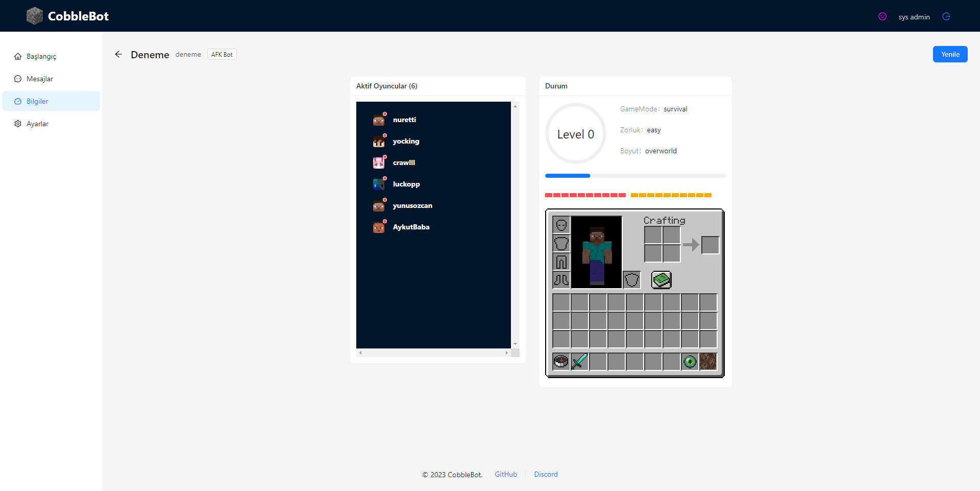Click the leggings armor slot

pyautogui.click(x=561, y=262)
